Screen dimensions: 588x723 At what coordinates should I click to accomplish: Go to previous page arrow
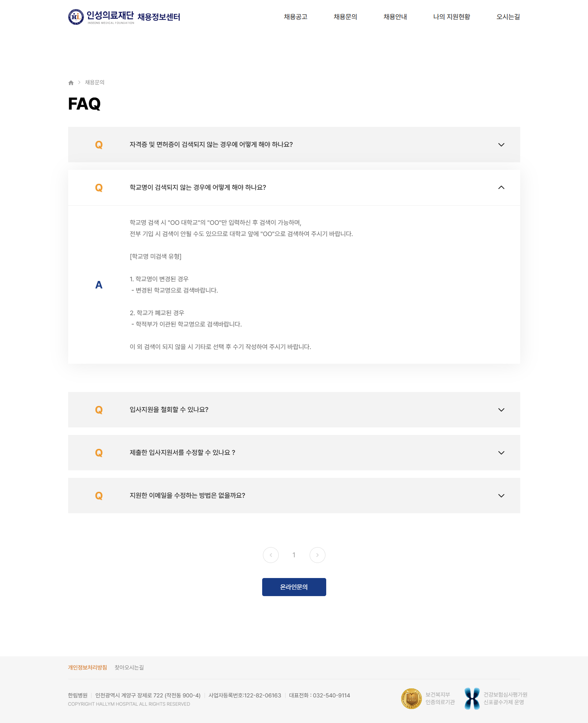(271, 555)
